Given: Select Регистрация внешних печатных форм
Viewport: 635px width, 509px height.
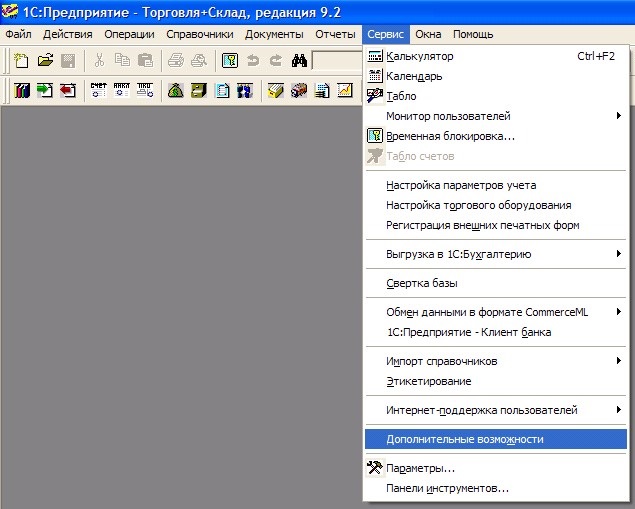Looking at the screenshot, I should coord(496,225).
